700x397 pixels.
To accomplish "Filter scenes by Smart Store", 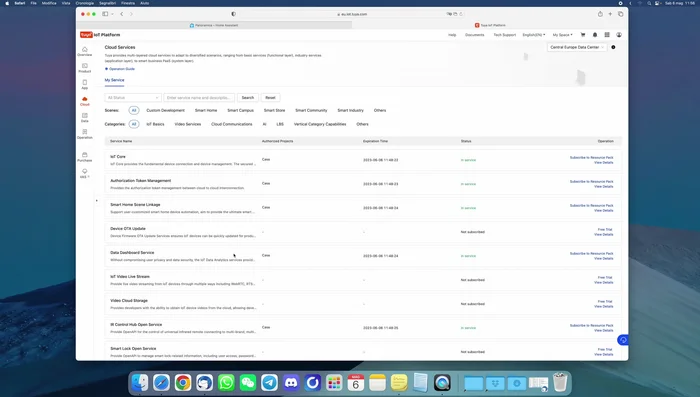I will point(274,110).
